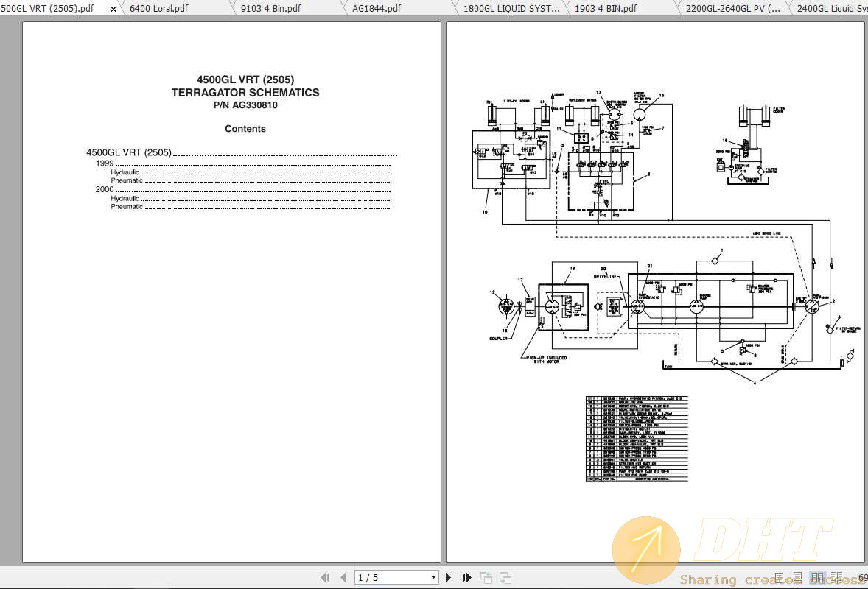Select the two-page facing layout icon

click(818, 578)
